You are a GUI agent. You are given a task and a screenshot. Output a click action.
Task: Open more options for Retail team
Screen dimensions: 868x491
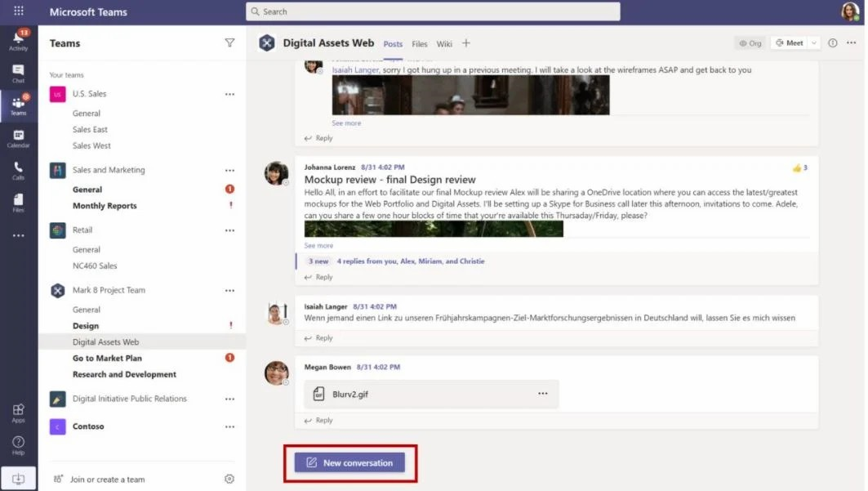(229, 230)
